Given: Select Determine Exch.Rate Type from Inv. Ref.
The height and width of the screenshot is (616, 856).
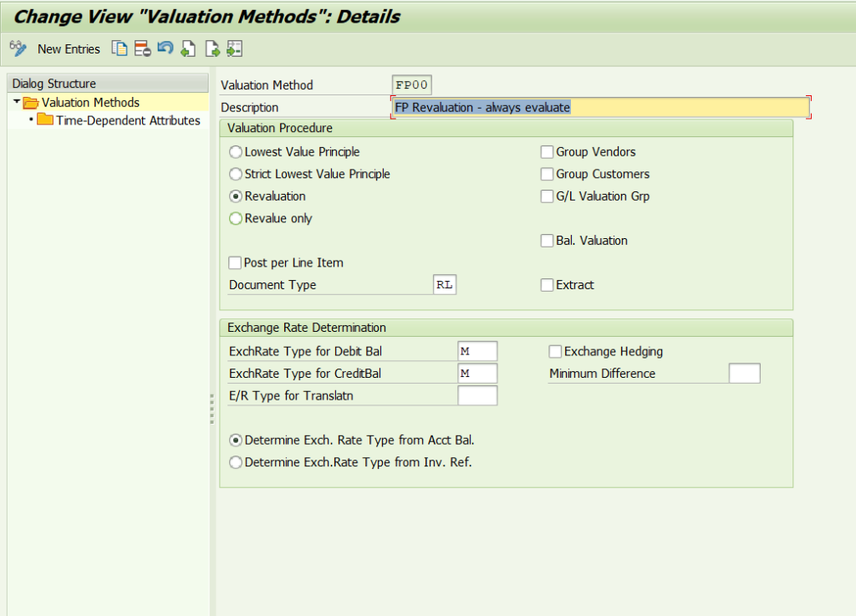Looking at the screenshot, I should [x=235, y=461].
